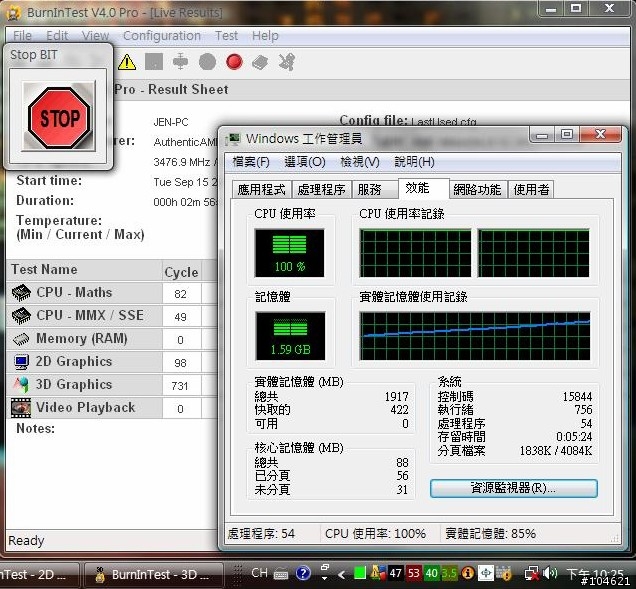Image resolution: width=636 pixels, height=589 pixels.
Task: Click the 3D Graphics icon
Action: click(x=21, y=385)
